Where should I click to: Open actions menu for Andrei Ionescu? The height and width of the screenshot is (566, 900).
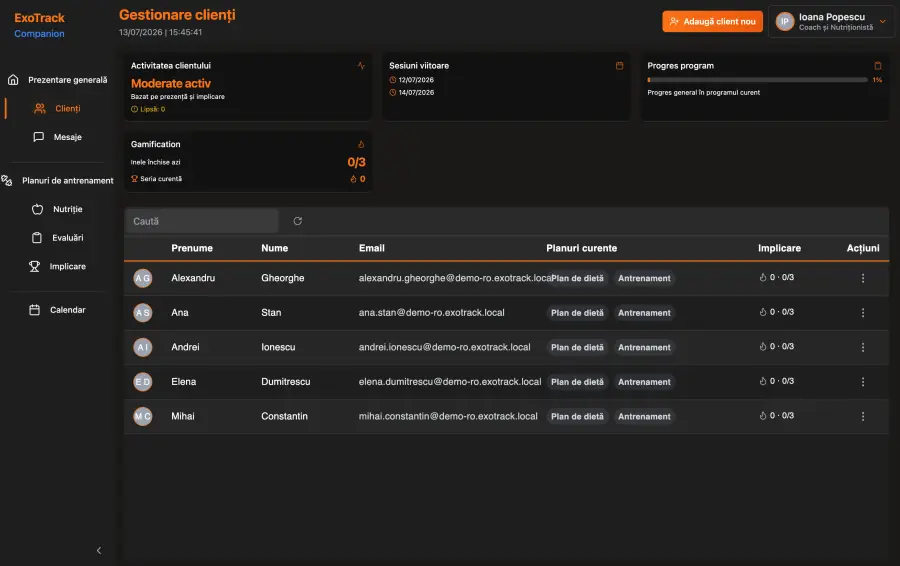tap(863, 347)
